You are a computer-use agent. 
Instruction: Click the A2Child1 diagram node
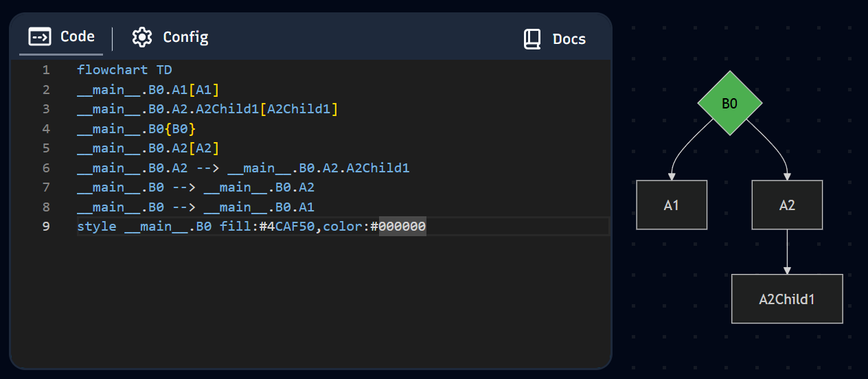tap(787, 299)
